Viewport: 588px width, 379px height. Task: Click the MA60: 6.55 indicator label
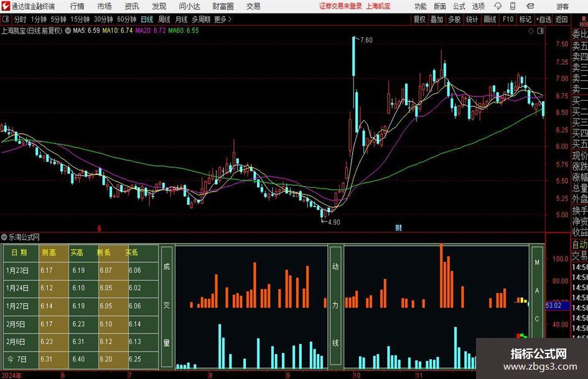[184, 30]
